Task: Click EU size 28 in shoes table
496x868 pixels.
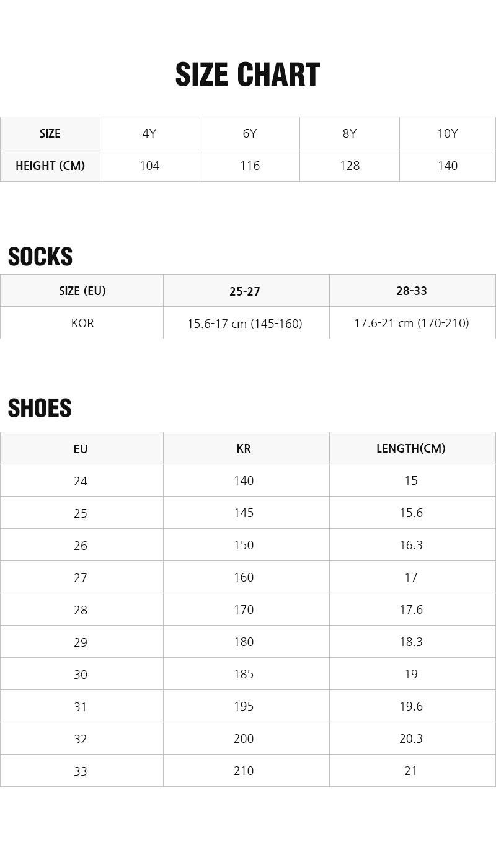Action: tap(81, 610)
